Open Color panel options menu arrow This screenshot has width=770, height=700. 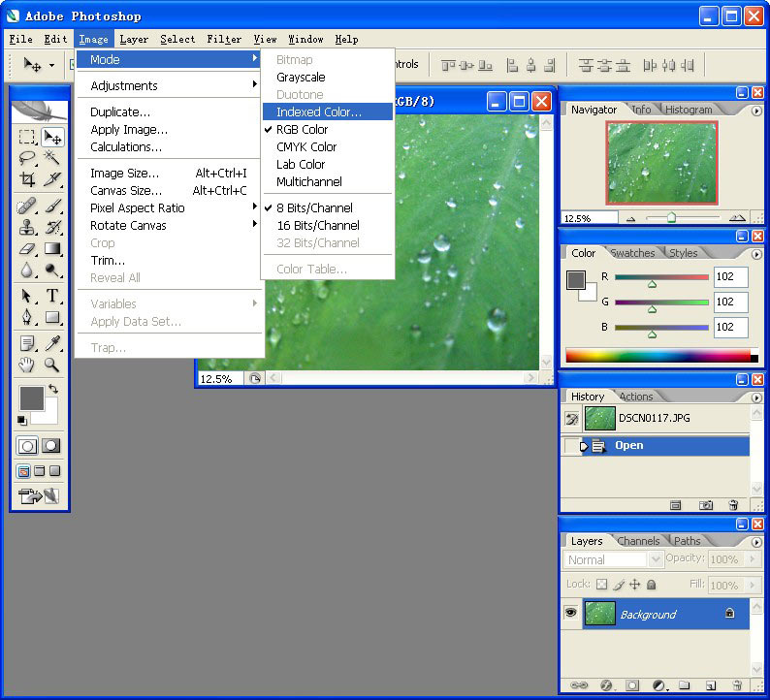coord(756,254)
